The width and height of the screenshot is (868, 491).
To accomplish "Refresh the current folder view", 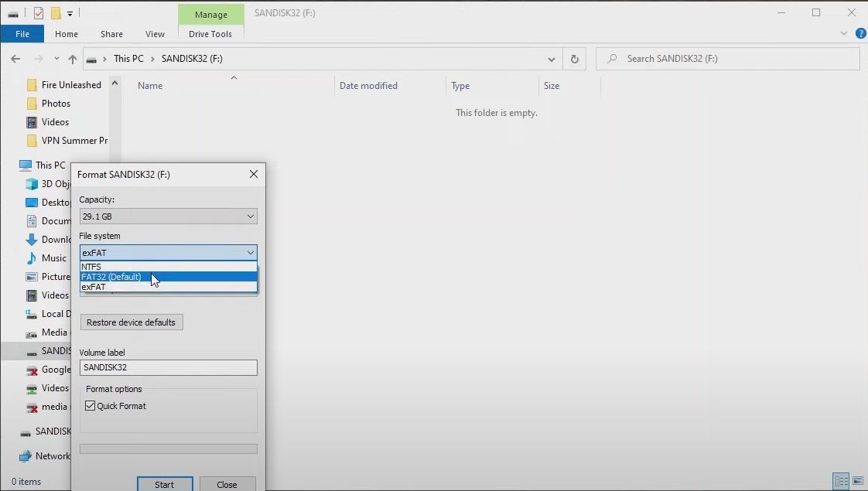I will tap(574, 58).
